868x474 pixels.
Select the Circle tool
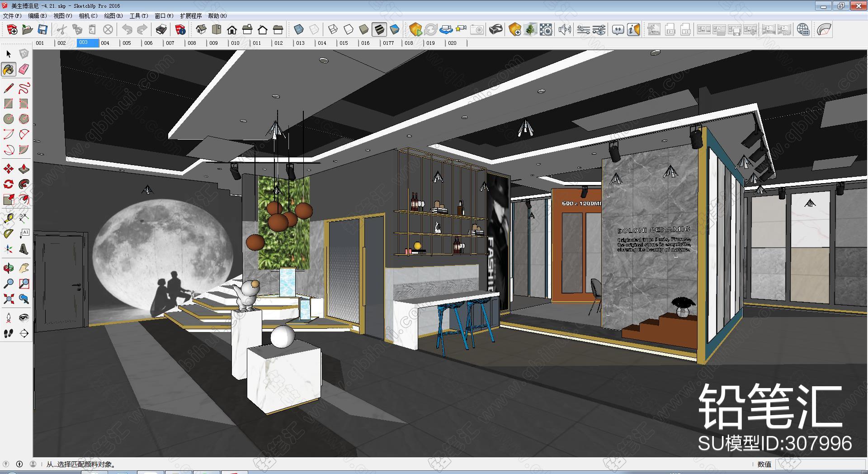(9, 119)
